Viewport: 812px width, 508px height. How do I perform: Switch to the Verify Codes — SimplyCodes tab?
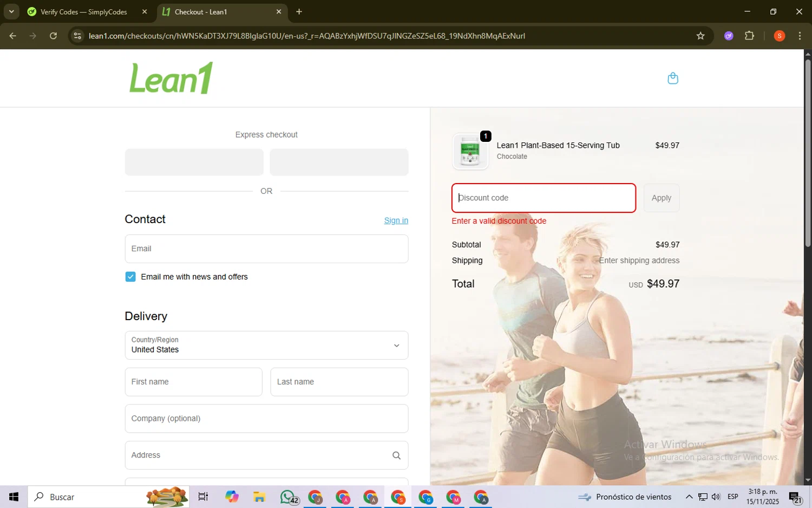click(84, 11)
